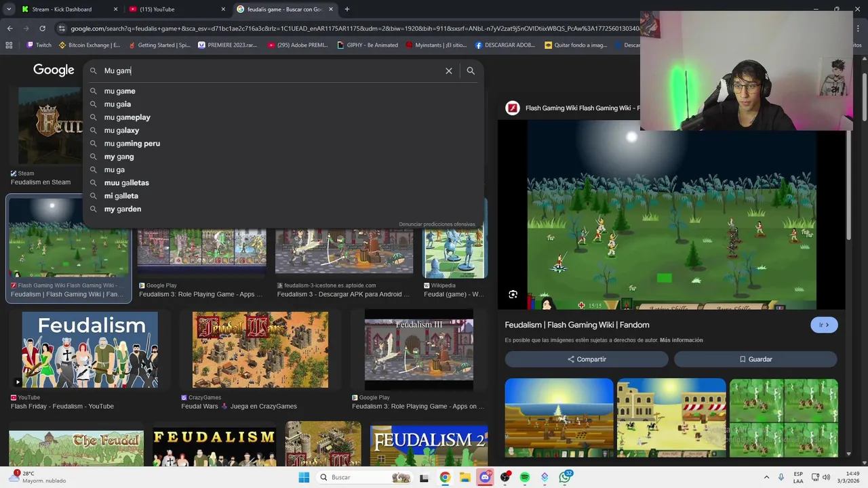The height and width of the screenshot is (488, 868).
Task: Open Discord from the taskbar
Action: (x=485, y=477)
